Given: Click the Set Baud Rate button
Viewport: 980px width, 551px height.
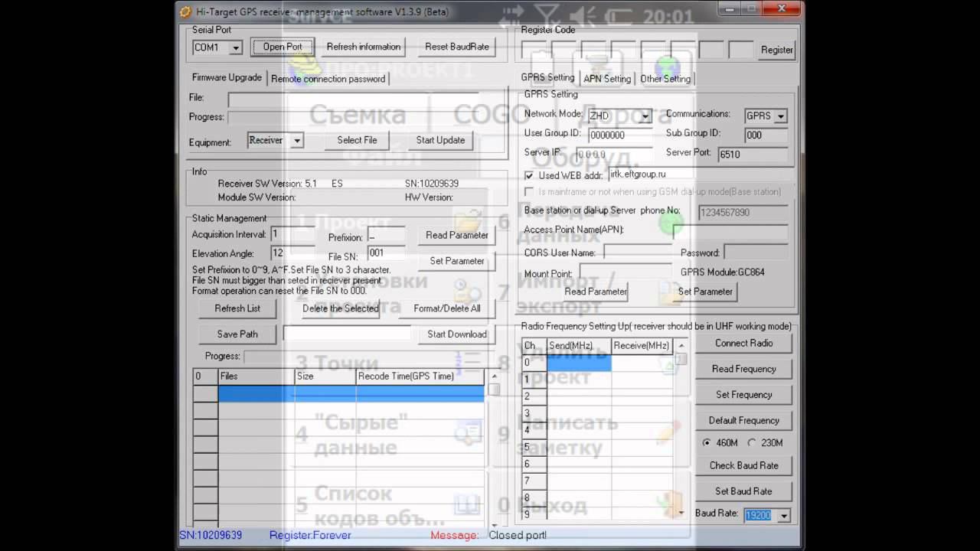Looking at the screenshot, I should tap(743, 491).
